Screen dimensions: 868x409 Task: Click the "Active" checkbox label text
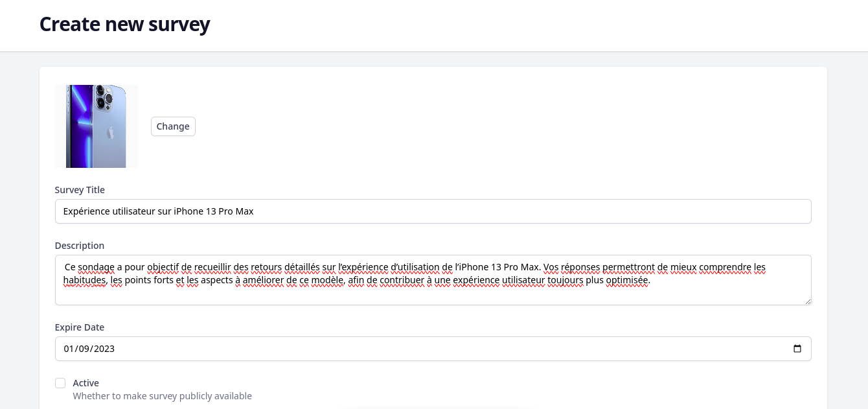(86, 383)
